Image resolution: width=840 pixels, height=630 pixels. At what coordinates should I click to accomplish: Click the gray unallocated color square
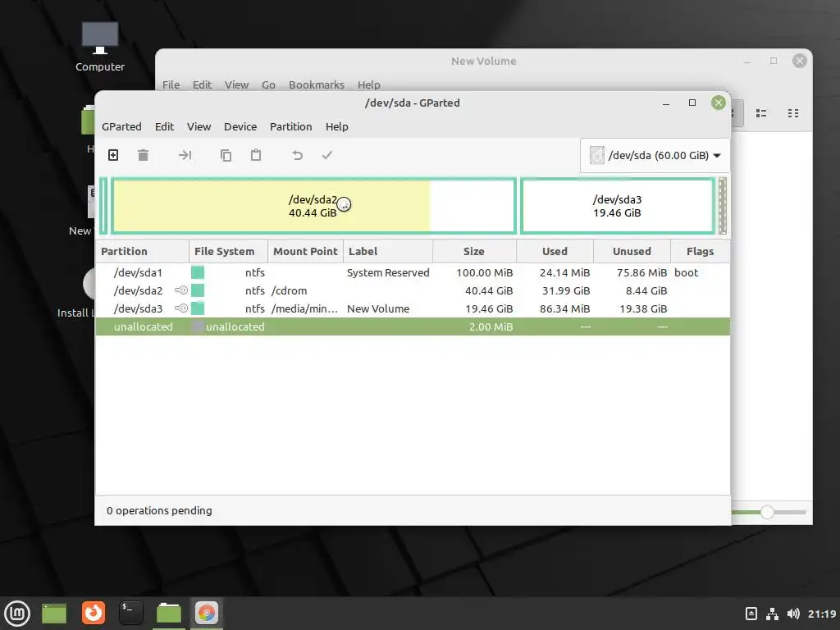(x=198, y=326)
